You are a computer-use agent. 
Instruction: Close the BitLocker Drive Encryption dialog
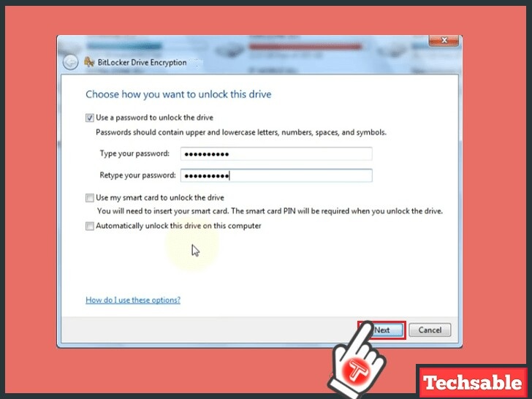coord(444,40)
